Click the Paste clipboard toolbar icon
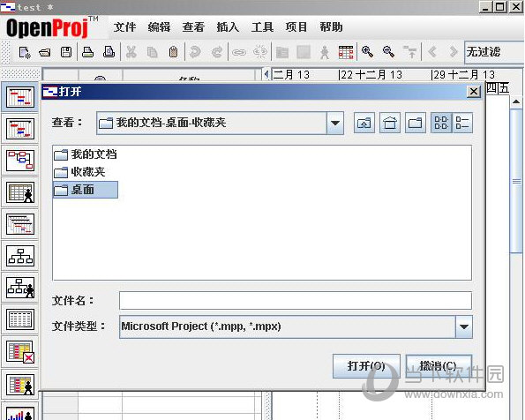The width and height of the screenshot is (525, 420). [x=174, y=52]
